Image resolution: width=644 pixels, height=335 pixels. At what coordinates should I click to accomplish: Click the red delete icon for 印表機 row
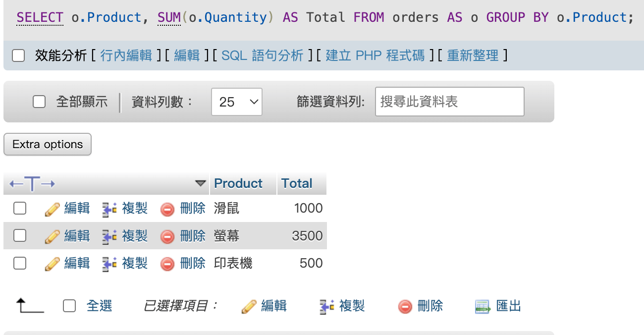click(167, 264)
